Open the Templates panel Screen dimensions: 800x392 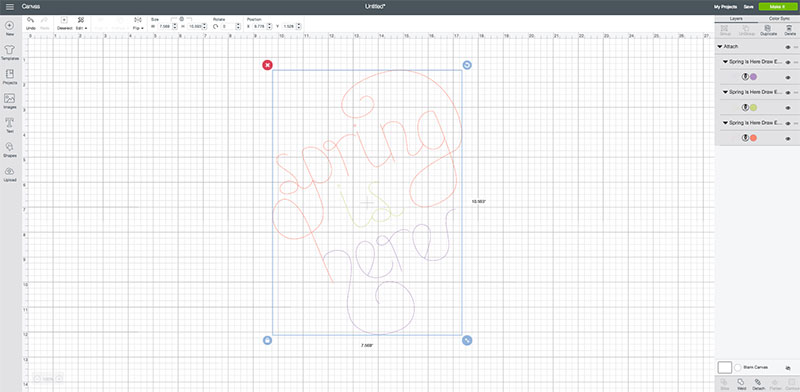[x=9, y=52]
